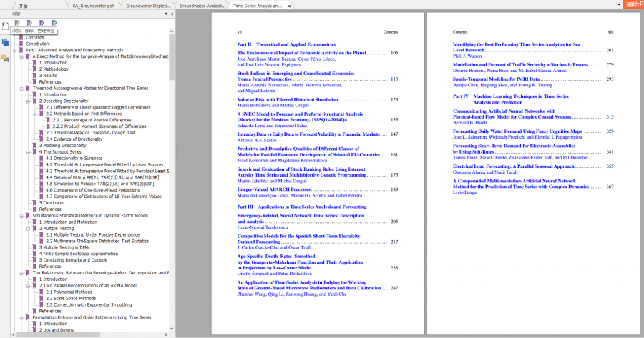Open the Comments panel icon in the sidebar
The image size is (644, 338).
5,59
